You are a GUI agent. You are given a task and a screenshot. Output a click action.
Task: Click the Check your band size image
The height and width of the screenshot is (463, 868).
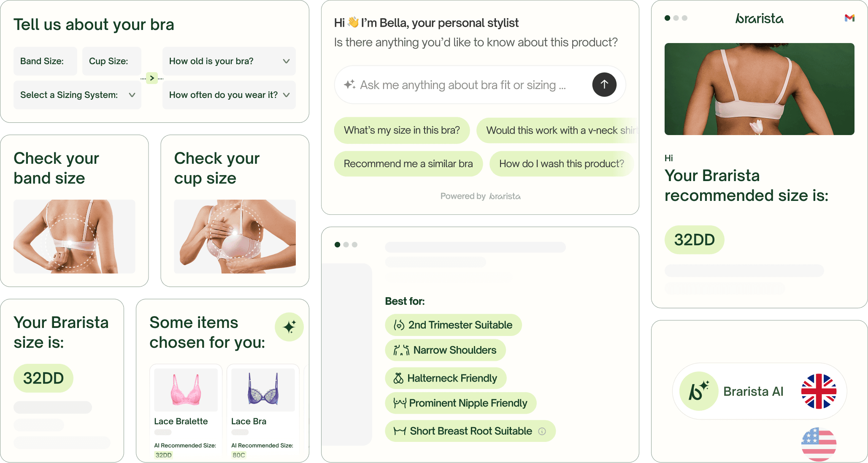[x=74, y=236]
